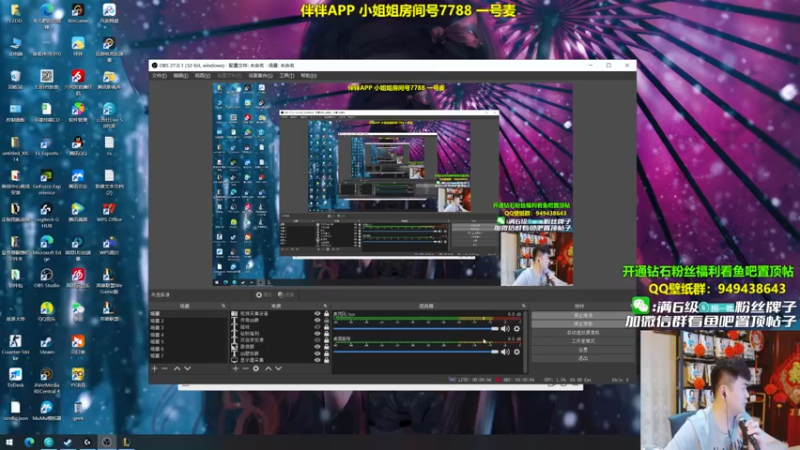Open the 滤镜 button above sources panel

point(286,295)
